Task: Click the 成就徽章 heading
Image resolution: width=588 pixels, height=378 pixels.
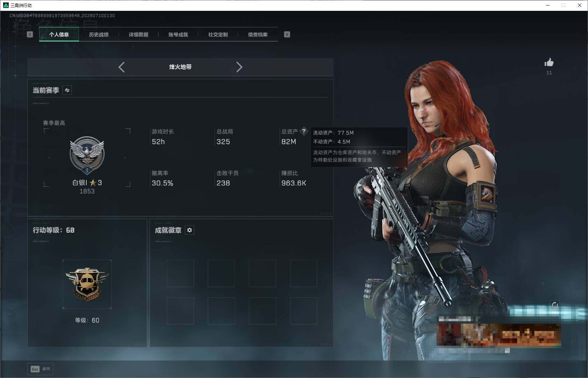Action: (x=168, y=230)
